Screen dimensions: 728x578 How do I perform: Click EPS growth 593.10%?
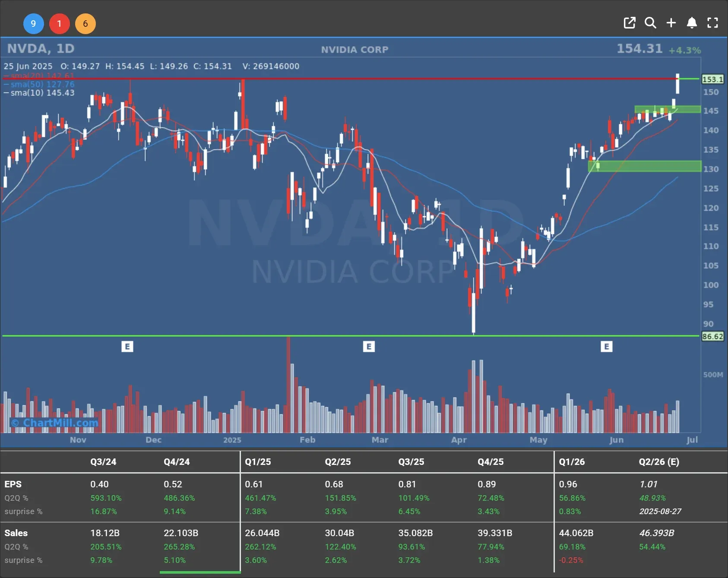[106, 498]
